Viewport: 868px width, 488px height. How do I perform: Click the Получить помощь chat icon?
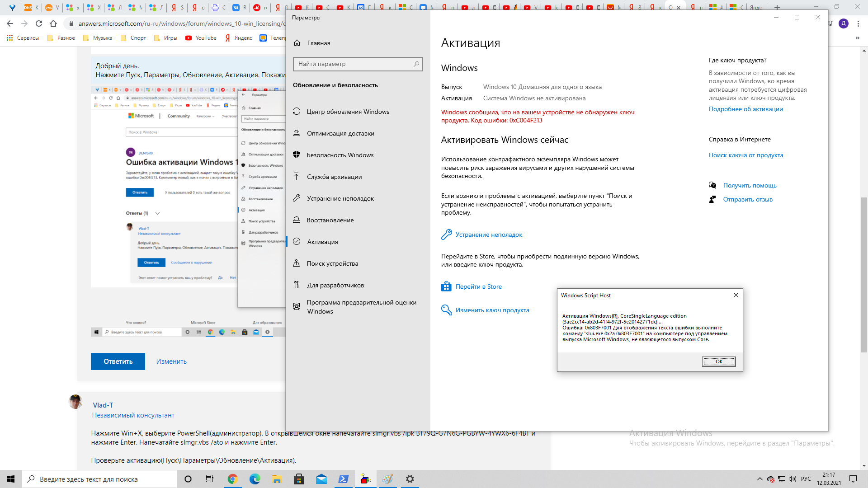click(712, 185)
